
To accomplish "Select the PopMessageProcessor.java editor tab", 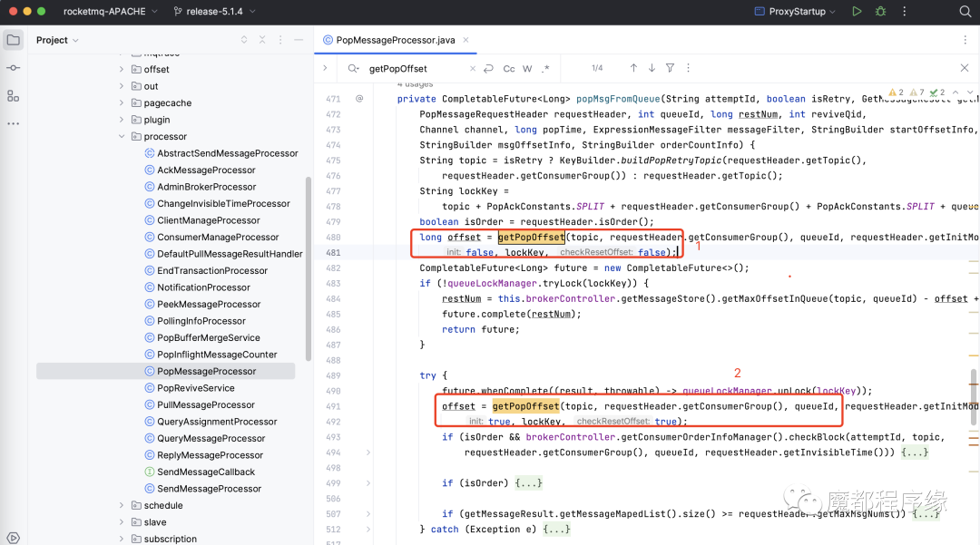I will click(x=395, y=40).
